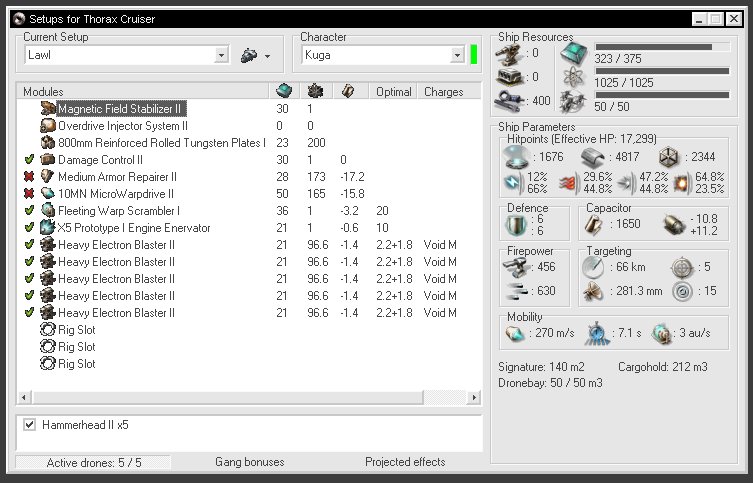
Task: Click the max velocity icon showing 270 m/s
Action: tap(515, 333)
